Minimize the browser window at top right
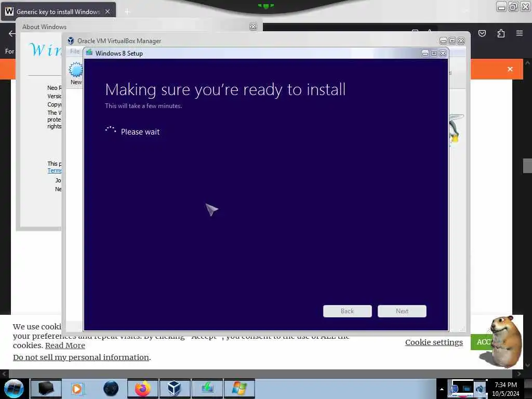532x399 pixels. pos(501,6)
